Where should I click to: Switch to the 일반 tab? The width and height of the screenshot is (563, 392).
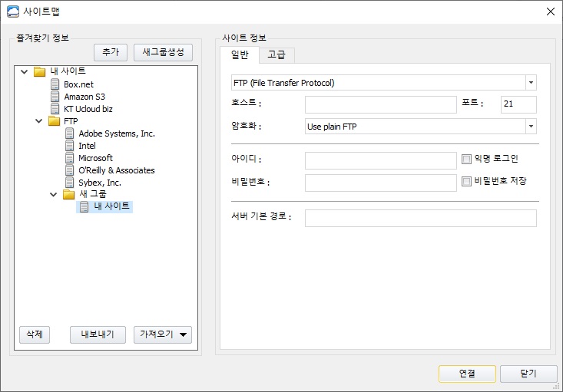(240, 55)
